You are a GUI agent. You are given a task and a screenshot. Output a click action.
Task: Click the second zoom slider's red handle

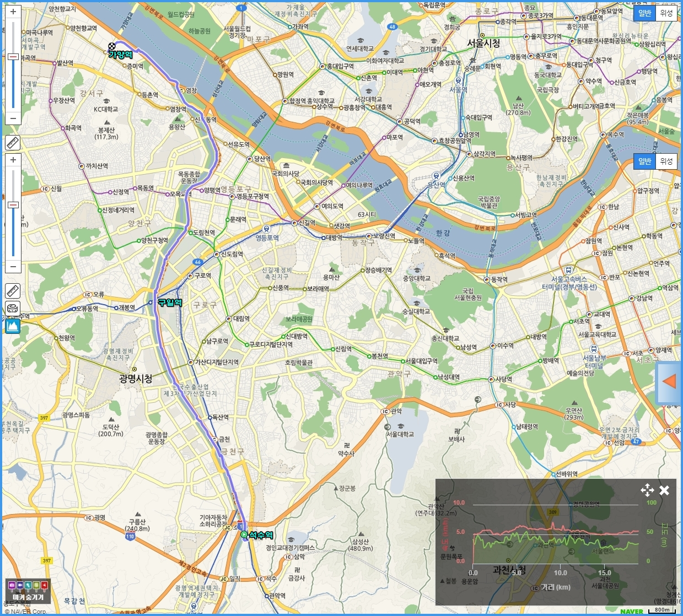coord(13,205)
